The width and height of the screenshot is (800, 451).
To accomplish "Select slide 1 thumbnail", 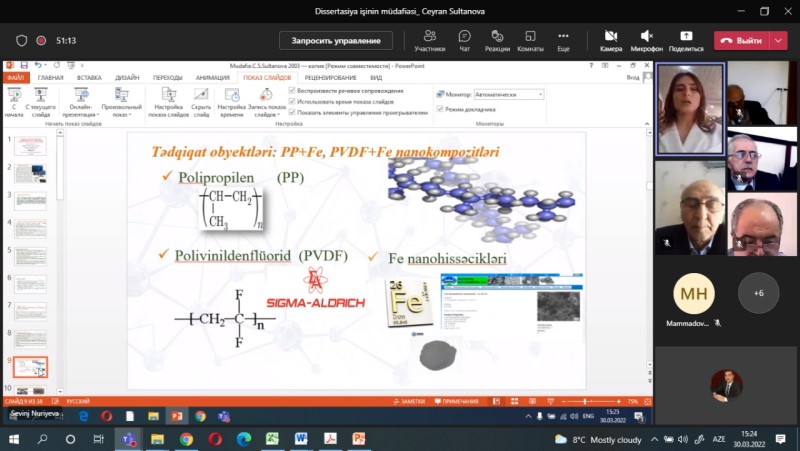I will click(30, 146).
